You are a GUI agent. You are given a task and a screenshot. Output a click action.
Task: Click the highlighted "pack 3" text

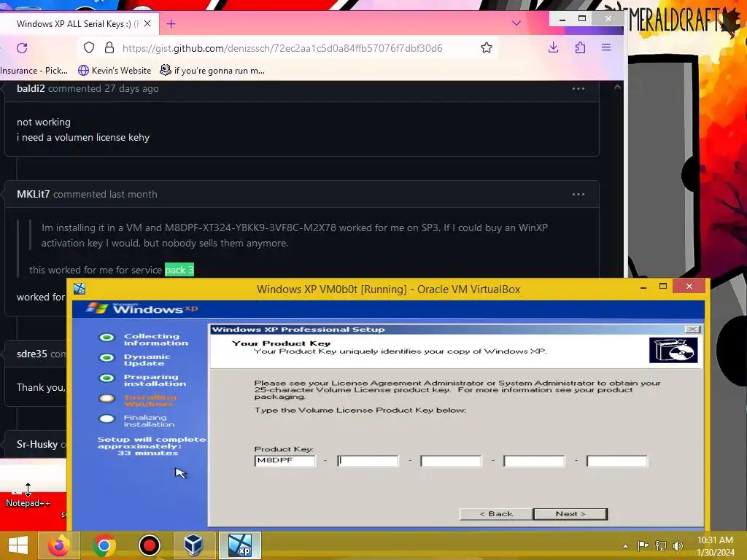coord(179,270)
